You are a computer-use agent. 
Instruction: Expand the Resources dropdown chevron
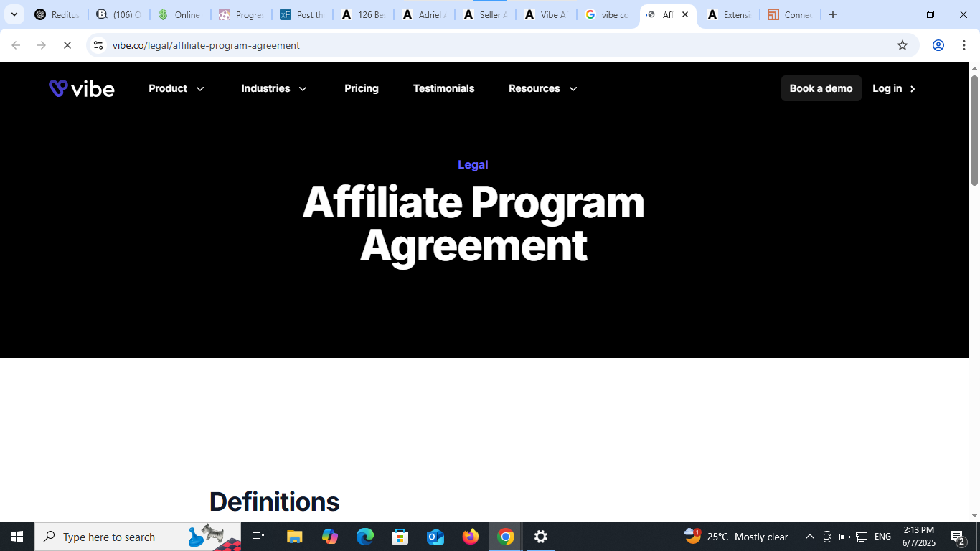coord(573,89)
